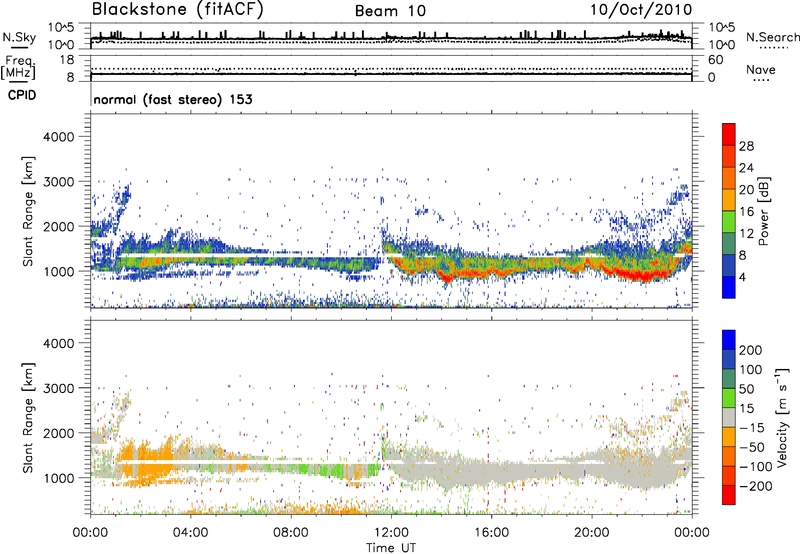Click the '100' velocity colorbar value

click(x=751, y=369)
